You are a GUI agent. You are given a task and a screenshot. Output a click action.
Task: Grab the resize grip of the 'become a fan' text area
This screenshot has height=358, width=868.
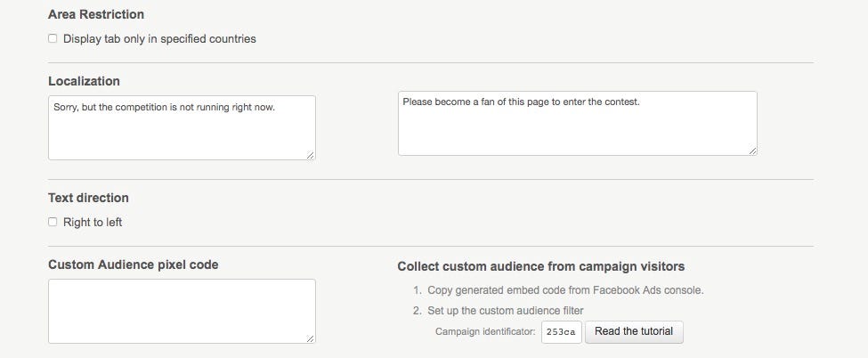[x=752, y=151]
